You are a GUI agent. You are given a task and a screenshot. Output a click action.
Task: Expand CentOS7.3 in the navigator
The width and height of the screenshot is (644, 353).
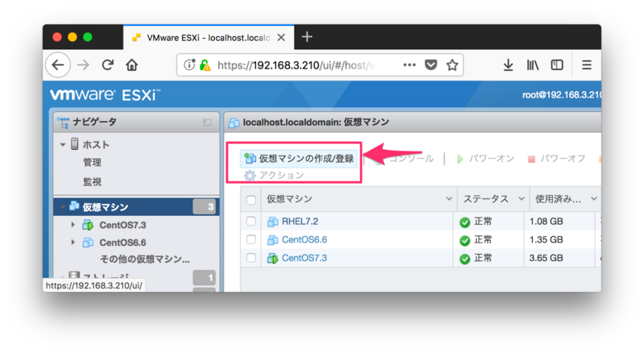72,225
